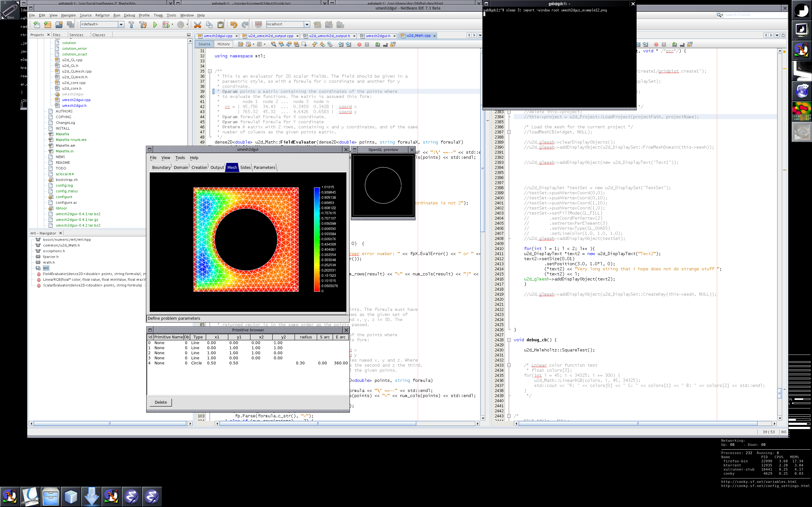Open the <default> configuration dropdown
This screenshot has height=507, width=812.
[x=121, y=24]
